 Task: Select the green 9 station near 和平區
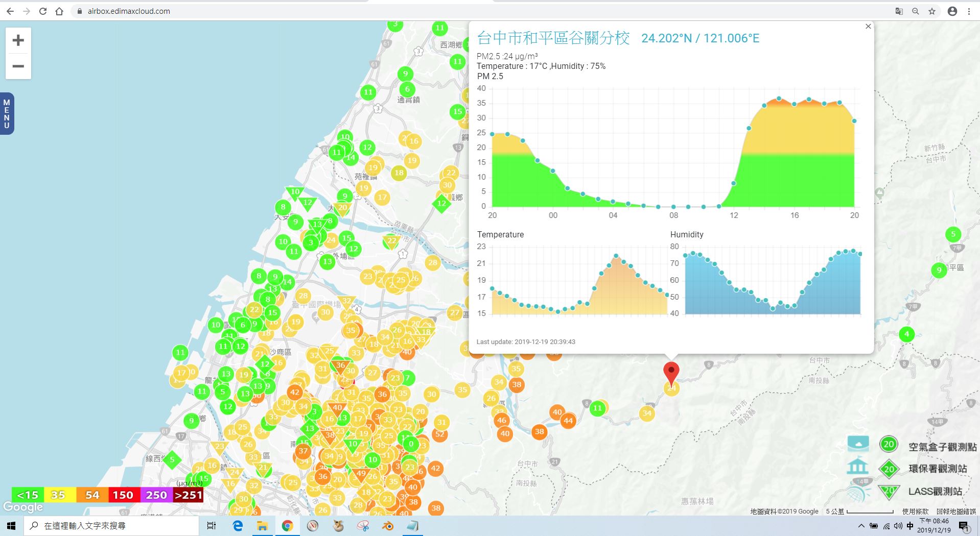[x=939, y=270]
